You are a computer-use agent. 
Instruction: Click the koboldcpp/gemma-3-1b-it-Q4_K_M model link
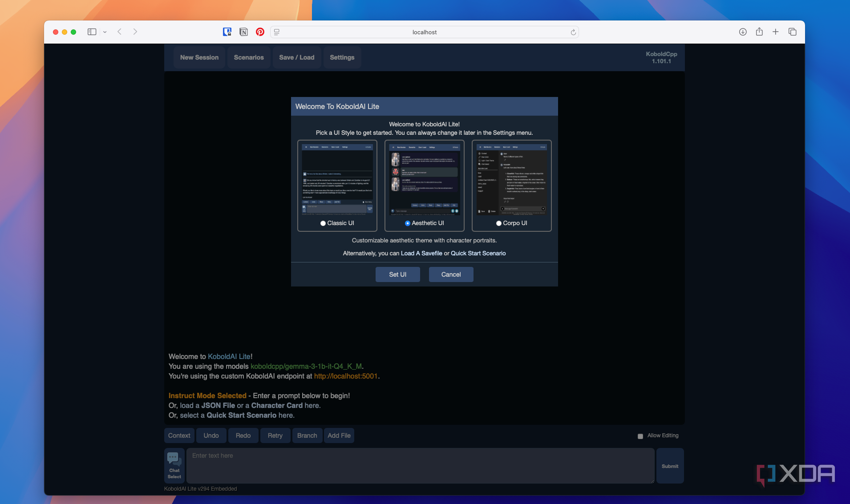tap(306, 366)
